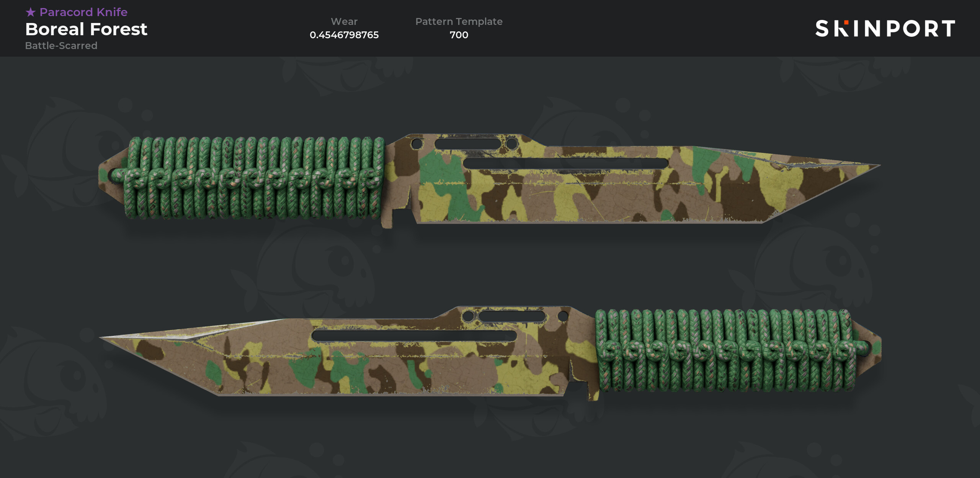Select the Paracord Knife title text
980x478 pixels.
(83, 12)
